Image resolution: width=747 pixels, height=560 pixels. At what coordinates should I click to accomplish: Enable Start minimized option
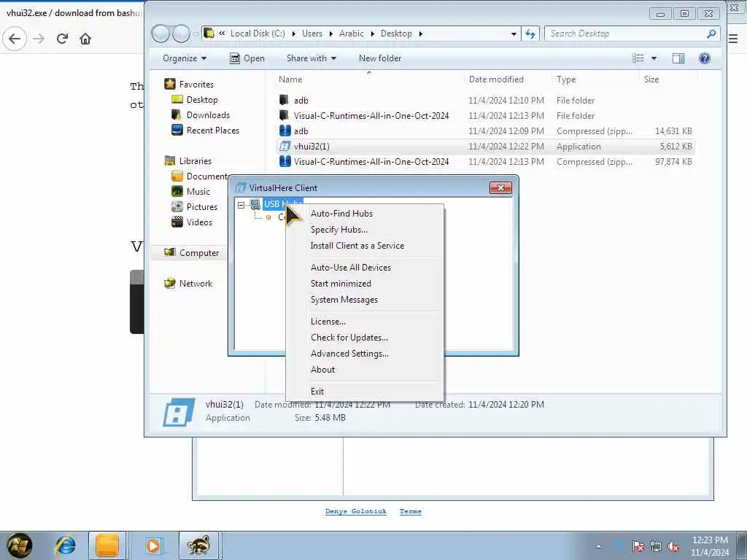(x=341, y=284)
